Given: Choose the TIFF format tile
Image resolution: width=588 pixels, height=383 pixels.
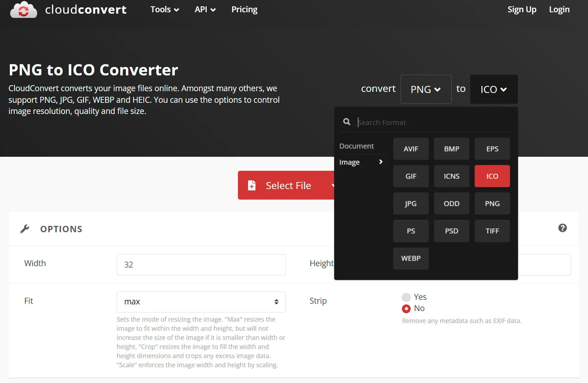Looking at the screenshot, I should pyautogui.click(x=492, y=231).
